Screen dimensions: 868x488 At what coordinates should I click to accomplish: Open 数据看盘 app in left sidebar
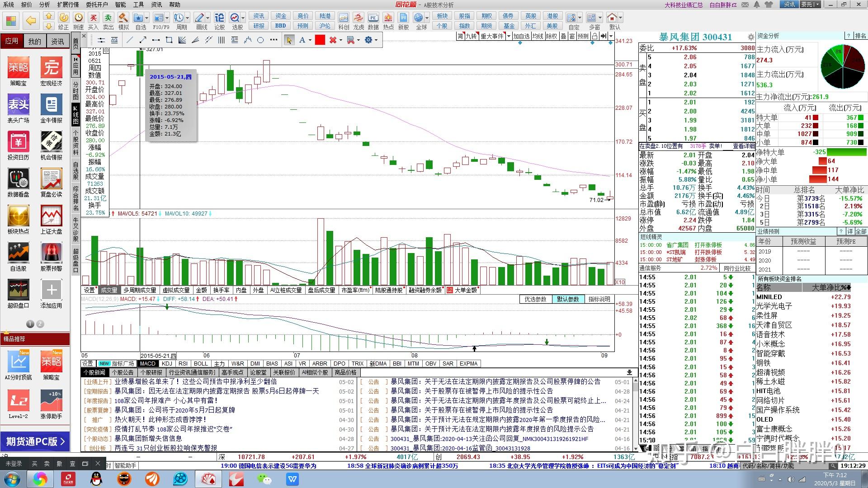pos(18,183)
